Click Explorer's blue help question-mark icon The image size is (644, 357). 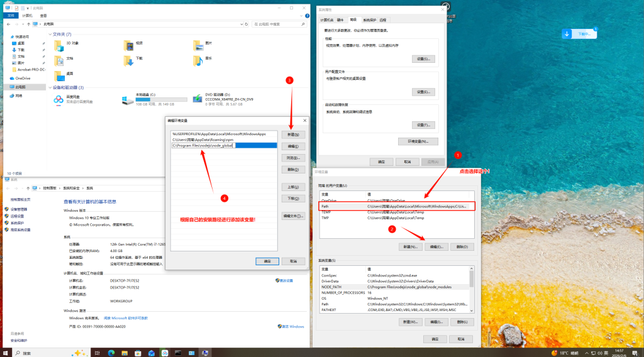coord(307,16)
